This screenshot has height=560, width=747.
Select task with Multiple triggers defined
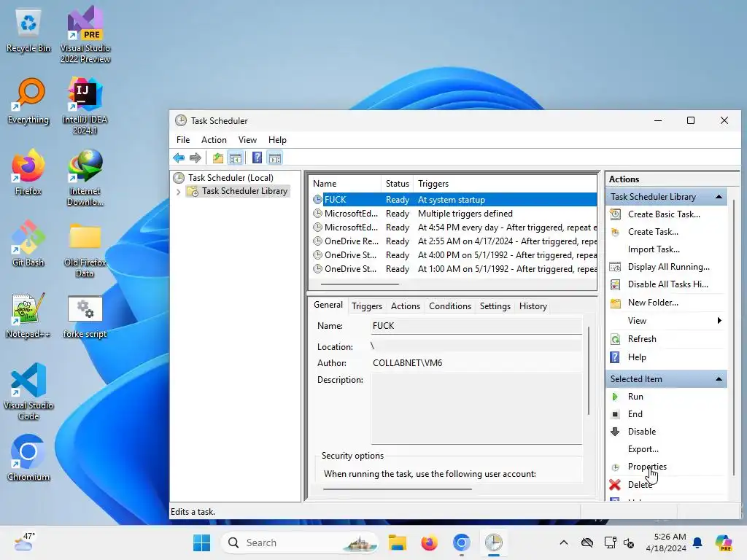tap(454, 214)
